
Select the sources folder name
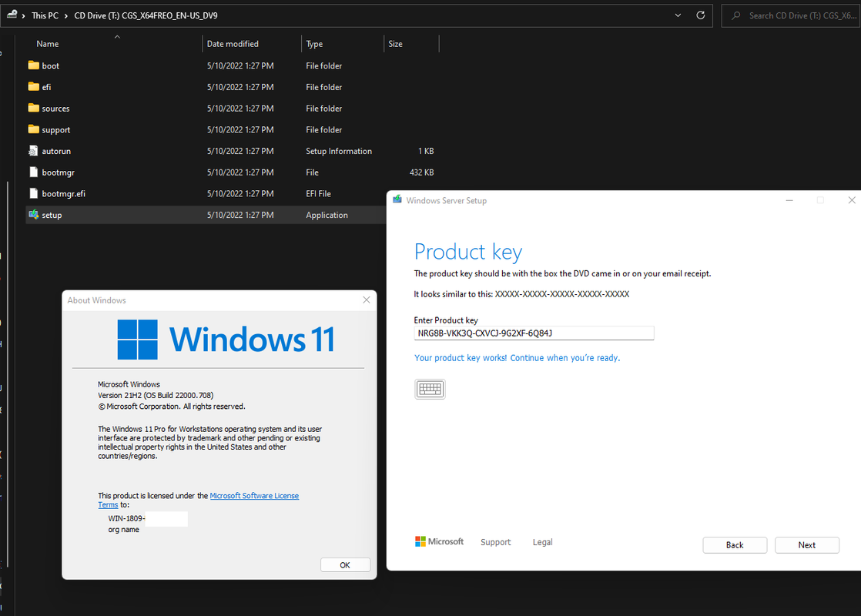pyautogui.click(x=55, y=109)
